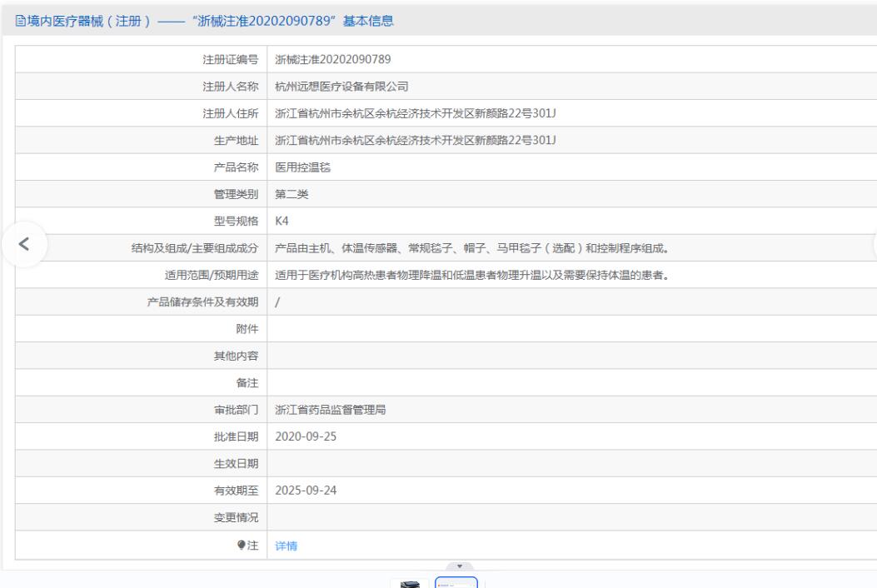Click the 产品名称 label

236,167
